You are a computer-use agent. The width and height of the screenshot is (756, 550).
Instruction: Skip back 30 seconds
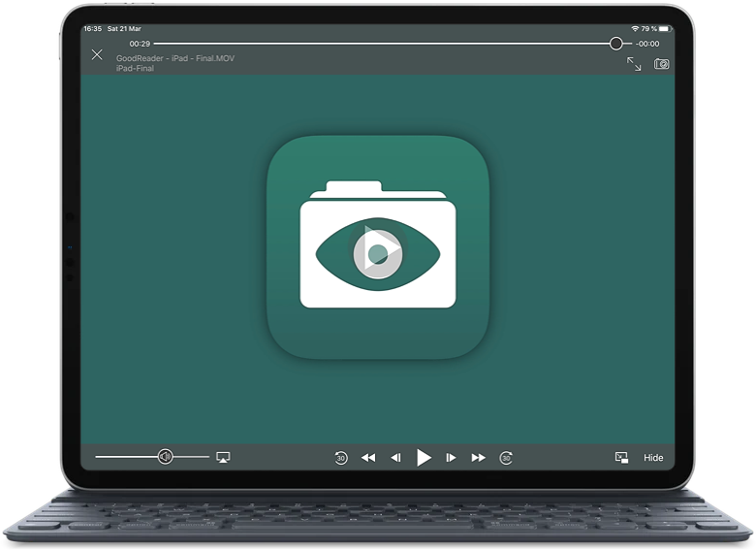click(341, 458)
